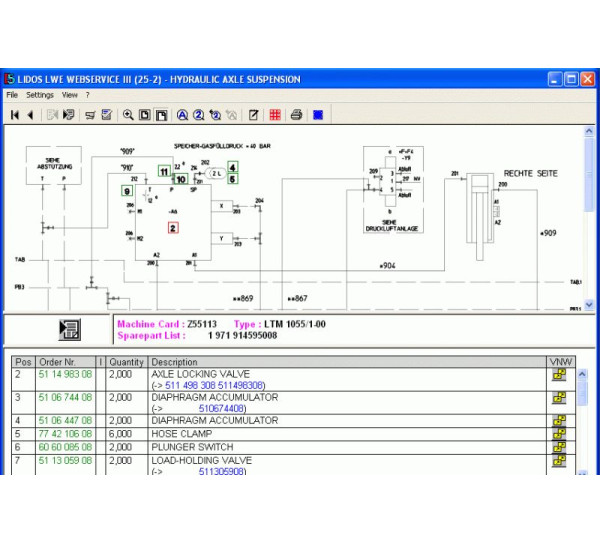Open the View menu
Viewport: 600px width, 543px height.
pyautogui.click(x=69, y=95)
